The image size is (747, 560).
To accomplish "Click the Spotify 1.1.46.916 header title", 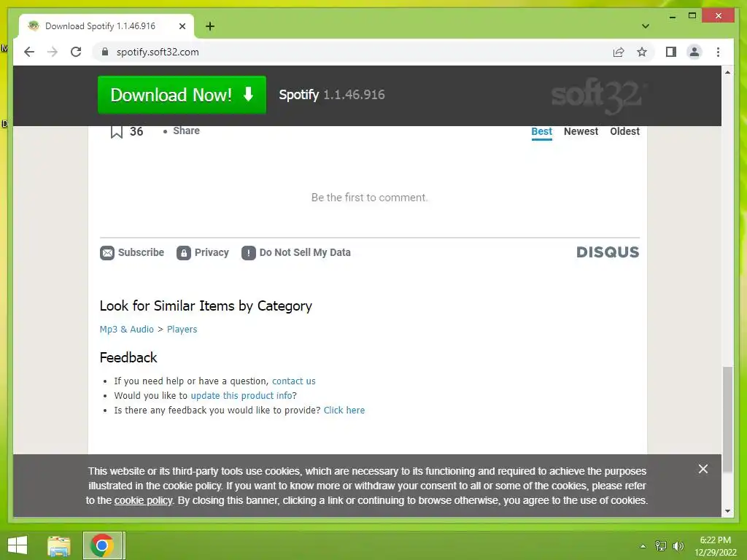I will pyautogui.click(x=332, y=95).
